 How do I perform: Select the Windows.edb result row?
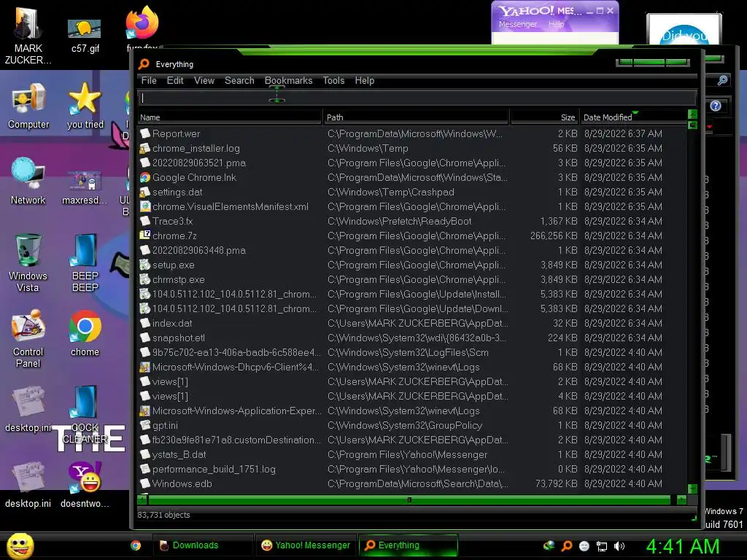412,484
